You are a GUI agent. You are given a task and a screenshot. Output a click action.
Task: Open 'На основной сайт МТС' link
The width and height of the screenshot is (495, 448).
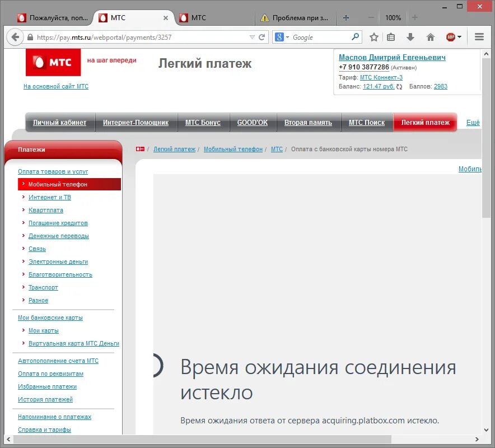click(x=56, y=86)
